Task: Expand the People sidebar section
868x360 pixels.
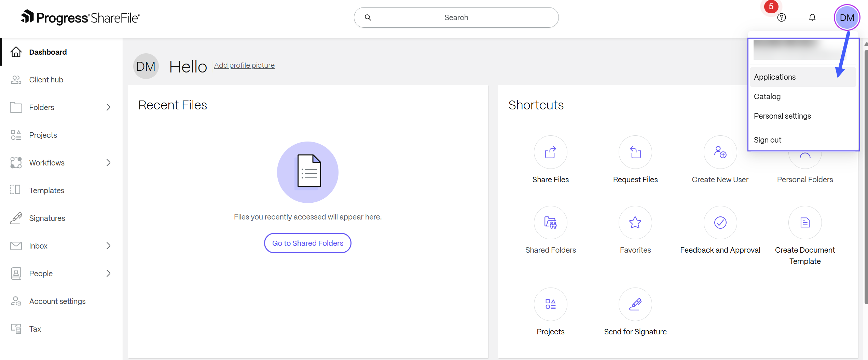Action: click(x=108, y=273)
